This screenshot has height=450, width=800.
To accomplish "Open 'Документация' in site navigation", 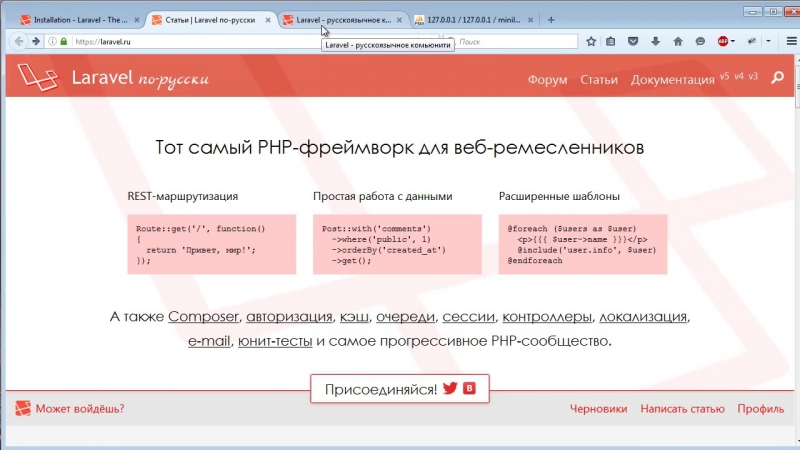I will pyautogui.click(x=672, y=80).
